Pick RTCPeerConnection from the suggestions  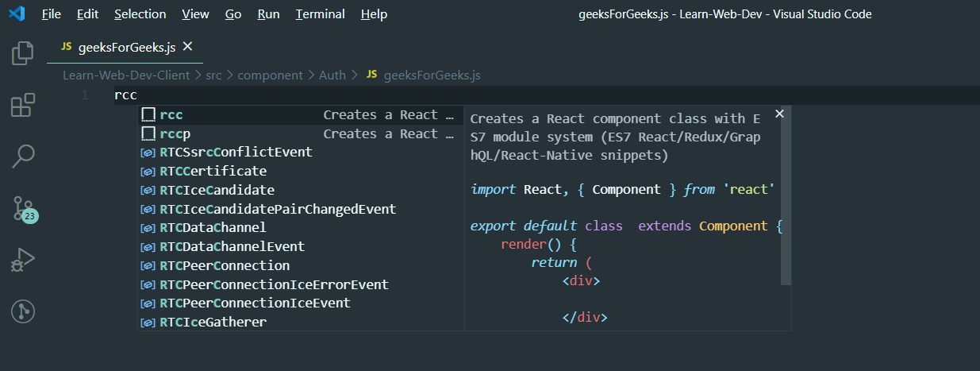tap(225, 265)
